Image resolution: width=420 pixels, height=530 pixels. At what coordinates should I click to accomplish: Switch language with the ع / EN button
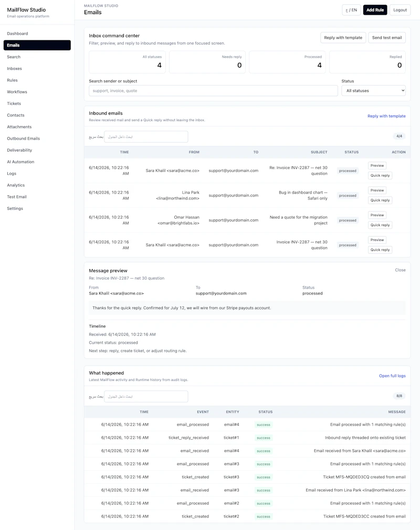click(351, 10)
